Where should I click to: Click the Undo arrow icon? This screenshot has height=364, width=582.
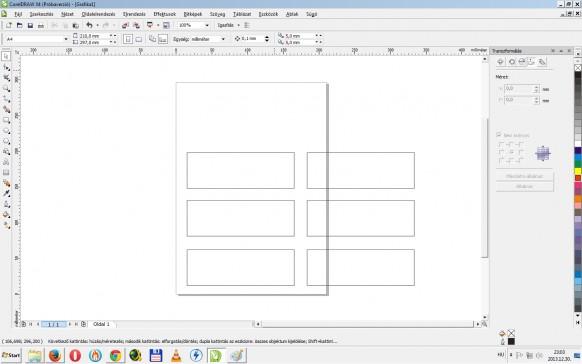(89, 25)
